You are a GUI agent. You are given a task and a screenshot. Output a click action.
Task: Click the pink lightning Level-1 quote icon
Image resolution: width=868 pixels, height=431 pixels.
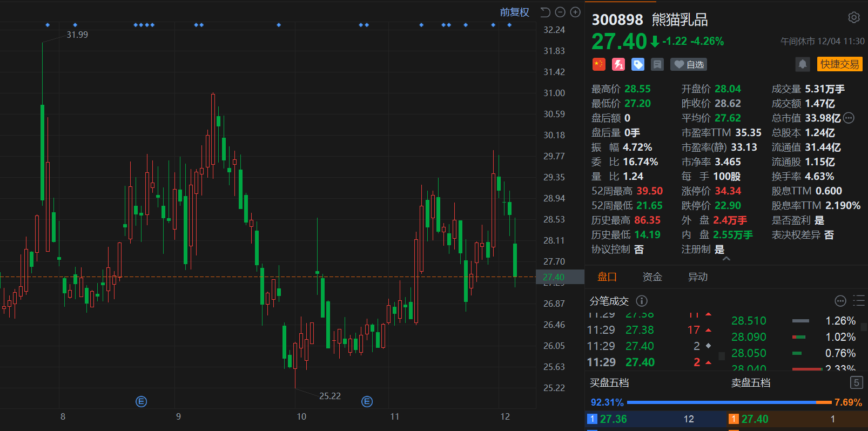tap(618, 64)
